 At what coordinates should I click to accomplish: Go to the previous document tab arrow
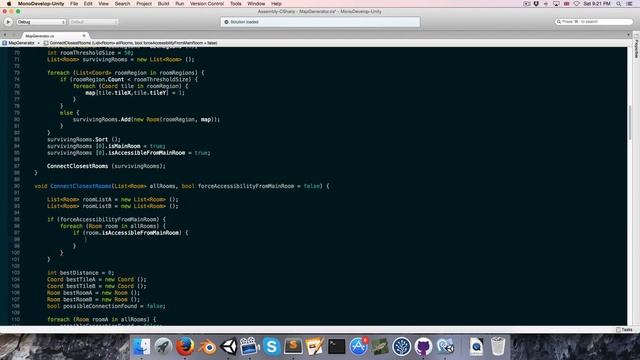4,36
